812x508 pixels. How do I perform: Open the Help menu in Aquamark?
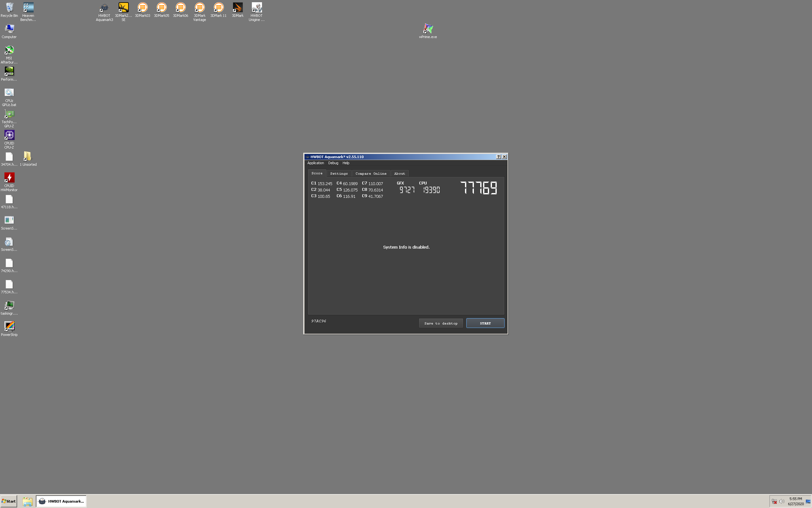pos(346,163)
